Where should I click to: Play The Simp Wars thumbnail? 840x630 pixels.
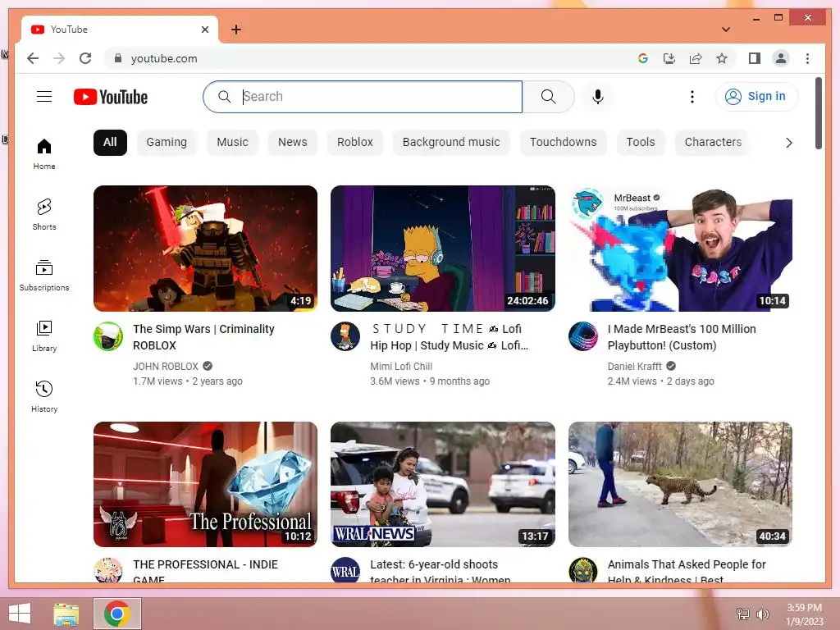coord(205,249)
